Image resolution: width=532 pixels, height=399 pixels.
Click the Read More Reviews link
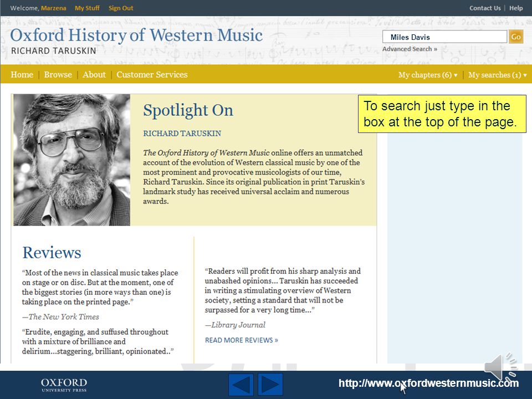click(241, 340)
